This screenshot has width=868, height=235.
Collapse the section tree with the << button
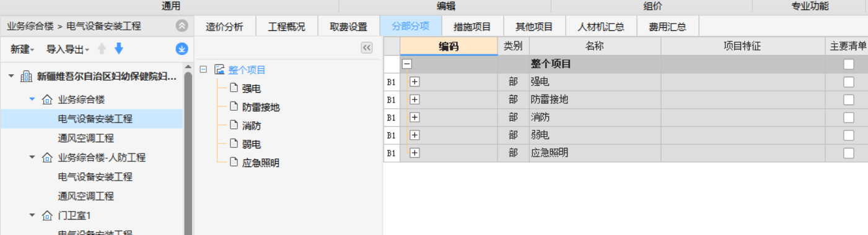[x=366, y=48]
